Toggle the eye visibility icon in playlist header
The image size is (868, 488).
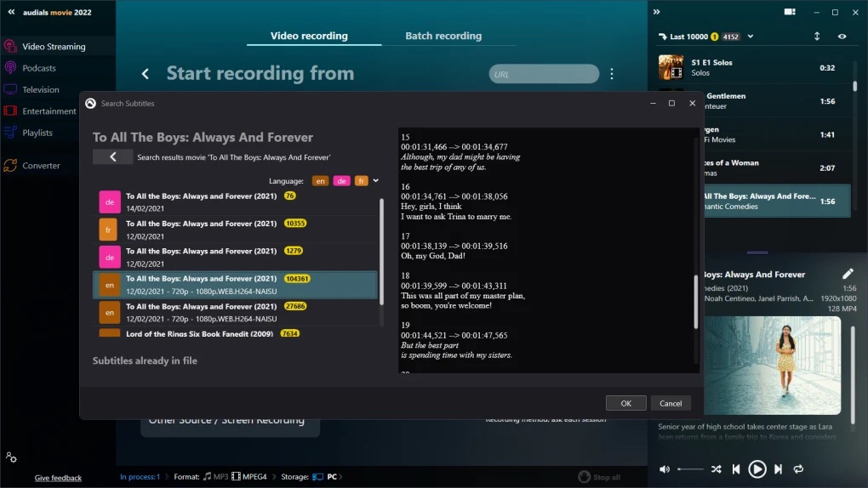click(842, 37)
